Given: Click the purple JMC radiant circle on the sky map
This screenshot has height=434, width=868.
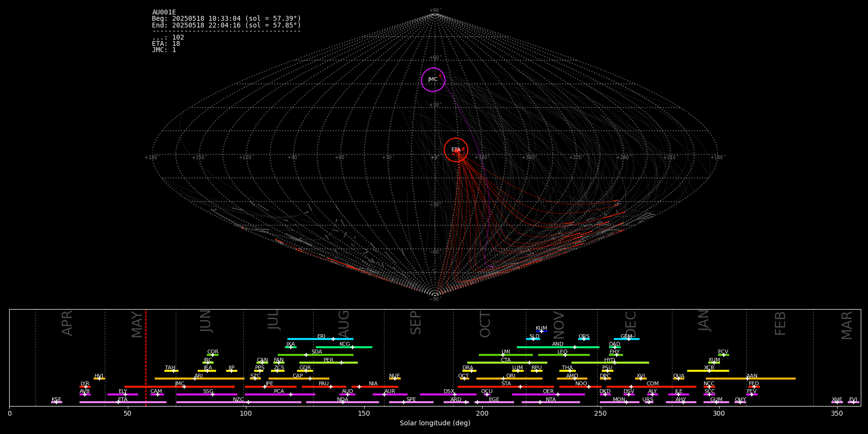Looking at the screenshot, I should click(x=433, y=80).
